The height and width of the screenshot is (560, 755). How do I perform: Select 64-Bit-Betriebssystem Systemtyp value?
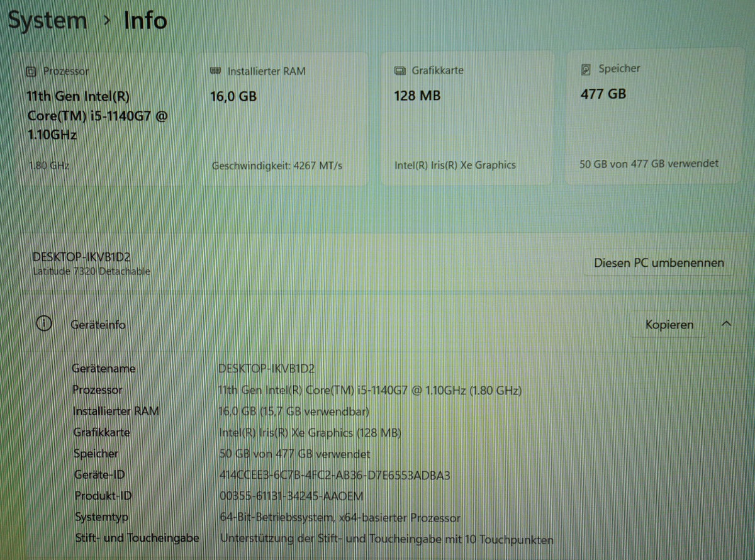340,518
